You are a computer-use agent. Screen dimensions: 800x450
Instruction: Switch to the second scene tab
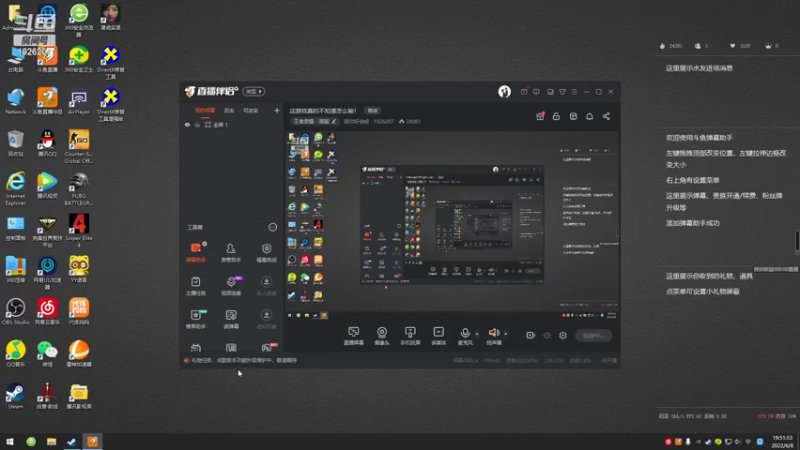(x=229, y=110)
